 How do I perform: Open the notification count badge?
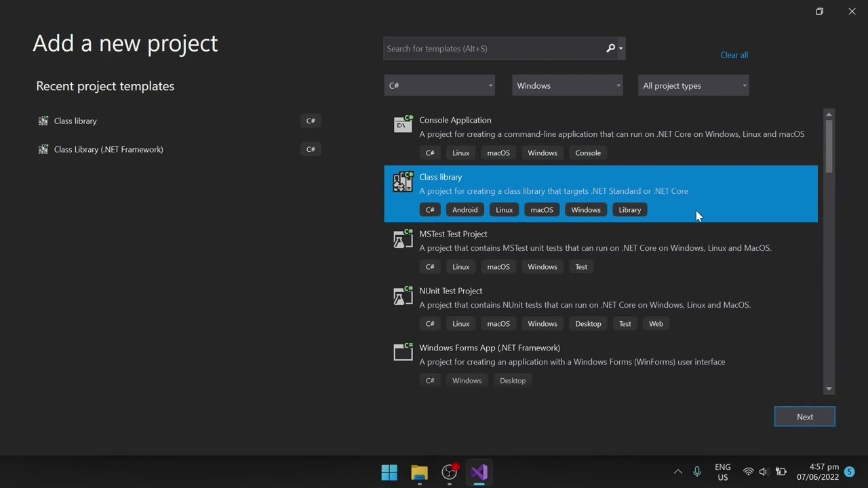[x=849, y=472]
